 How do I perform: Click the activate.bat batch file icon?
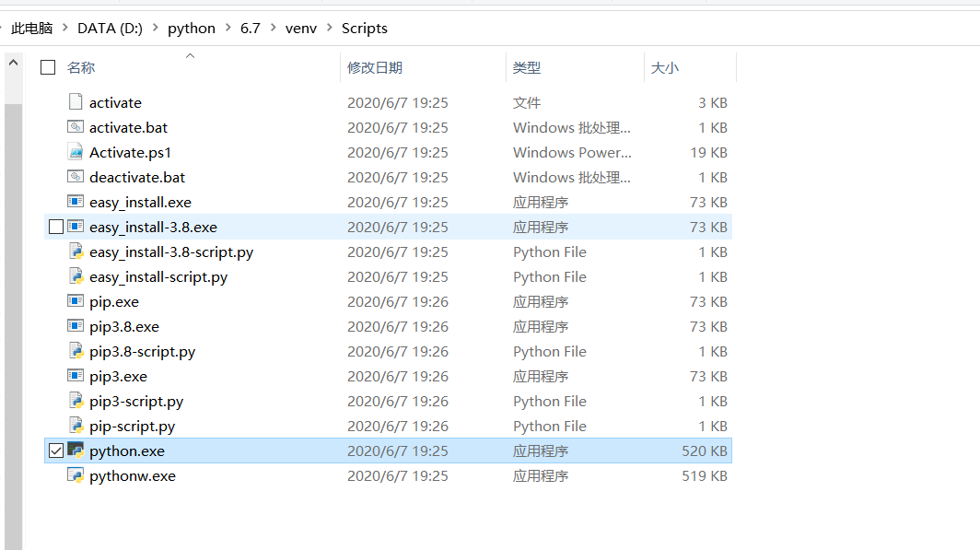click(76, 127)
